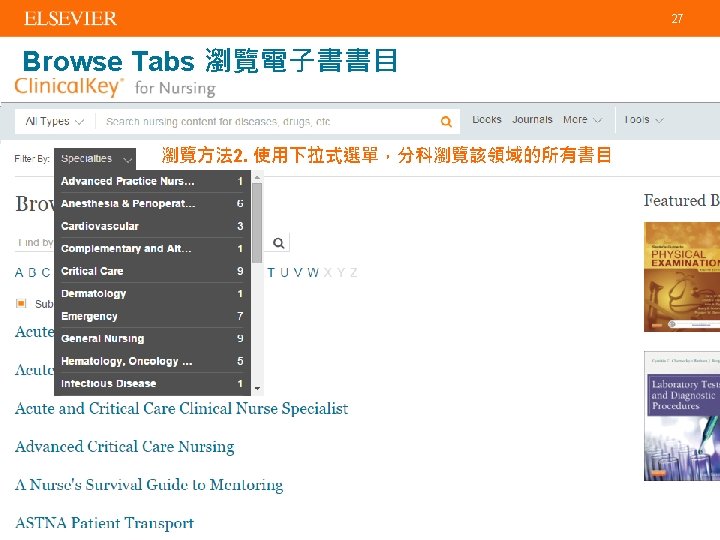This screenshot has height=540, width=720.
Task: Select Critical Care in the dropdown
Action: [x=152, y=271]
